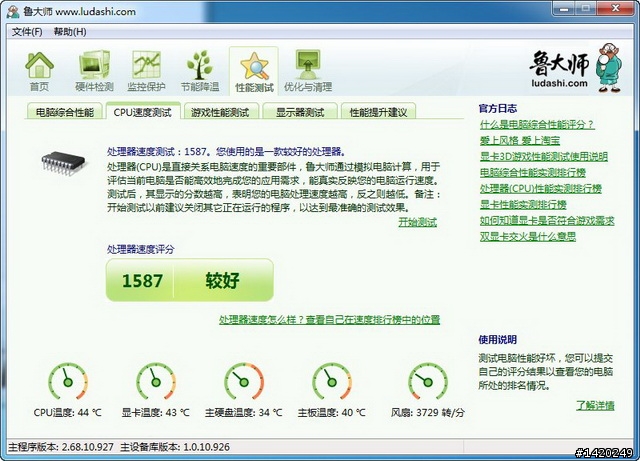The width and height of the screenshot is (640, 461).
Task: Click the 处理器速度评分 label
Action: point(140,249)
